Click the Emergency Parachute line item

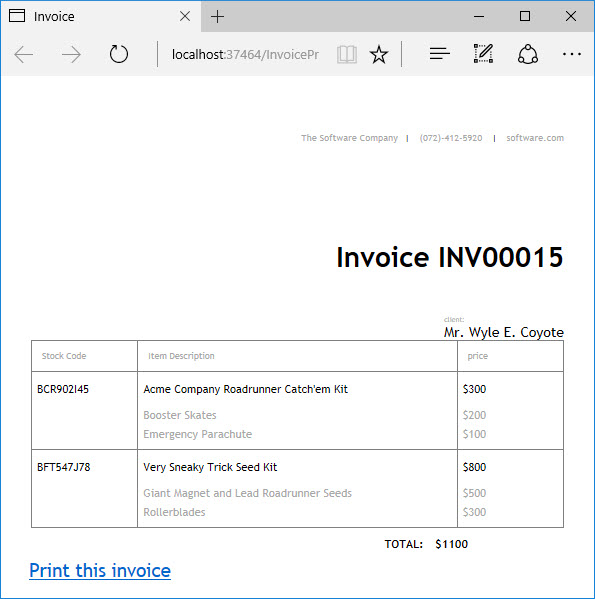tap(197, 434)
